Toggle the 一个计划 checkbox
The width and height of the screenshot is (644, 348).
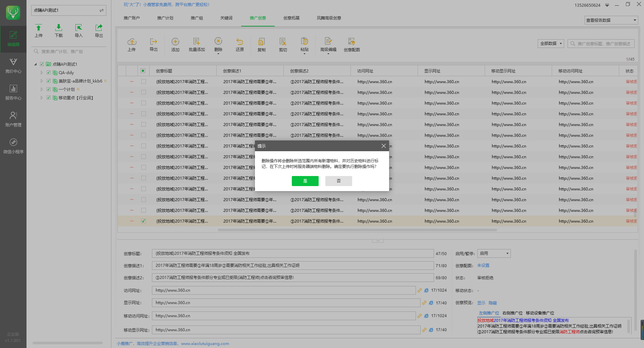[x=49, y=89]
